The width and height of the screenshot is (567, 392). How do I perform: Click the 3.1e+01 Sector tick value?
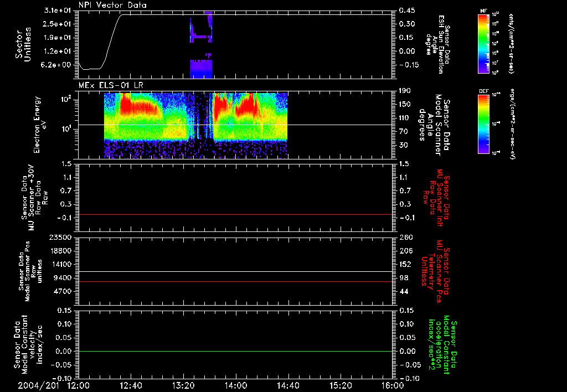pyautogui.click(x=58, y=10)
